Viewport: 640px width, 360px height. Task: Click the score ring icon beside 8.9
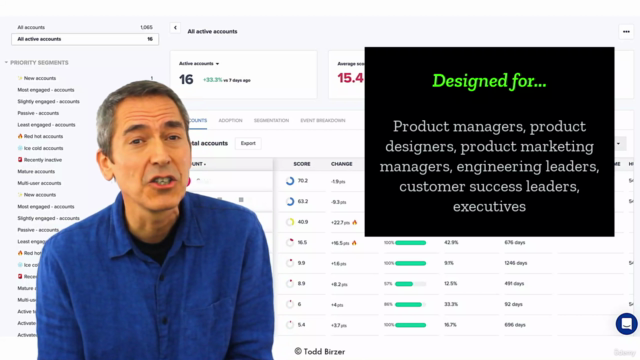(290, 284)
